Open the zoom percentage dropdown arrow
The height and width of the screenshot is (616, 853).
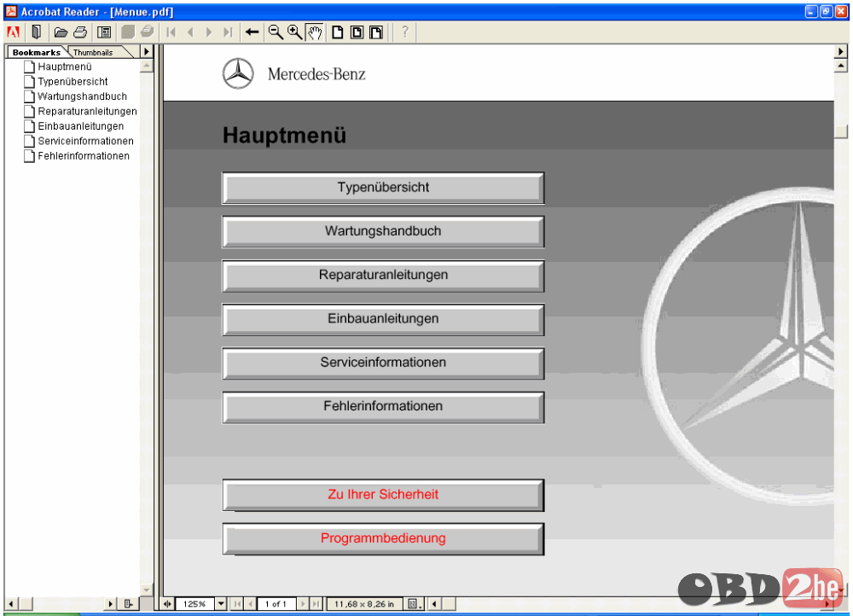pyautogui.click(x=221, y=603)
